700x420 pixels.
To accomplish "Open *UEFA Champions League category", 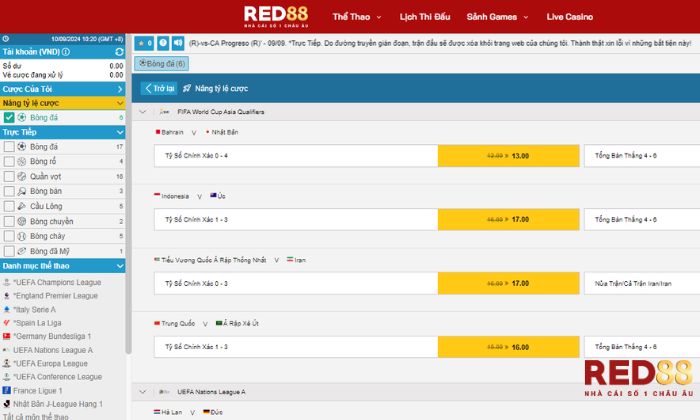I will 57,282.
